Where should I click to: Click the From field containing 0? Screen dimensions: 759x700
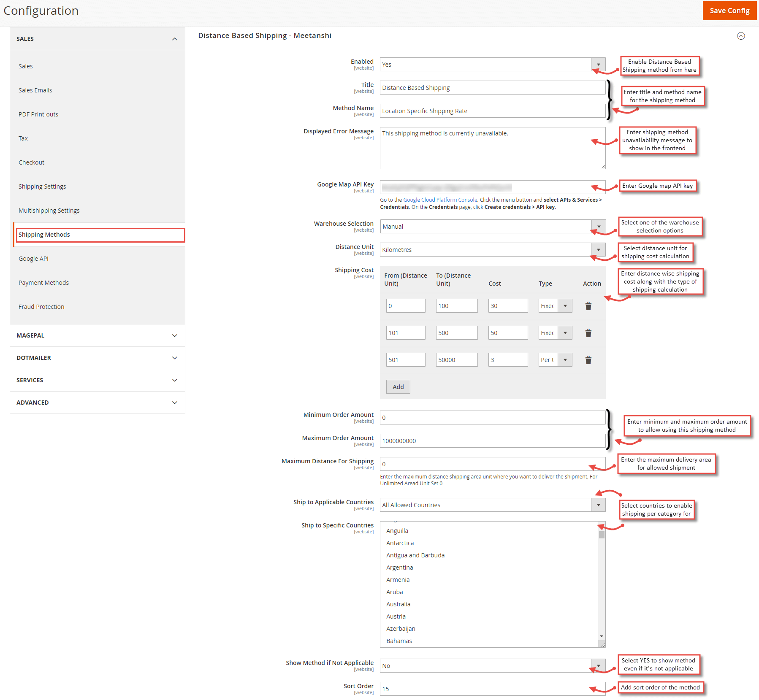click(406, 306)
